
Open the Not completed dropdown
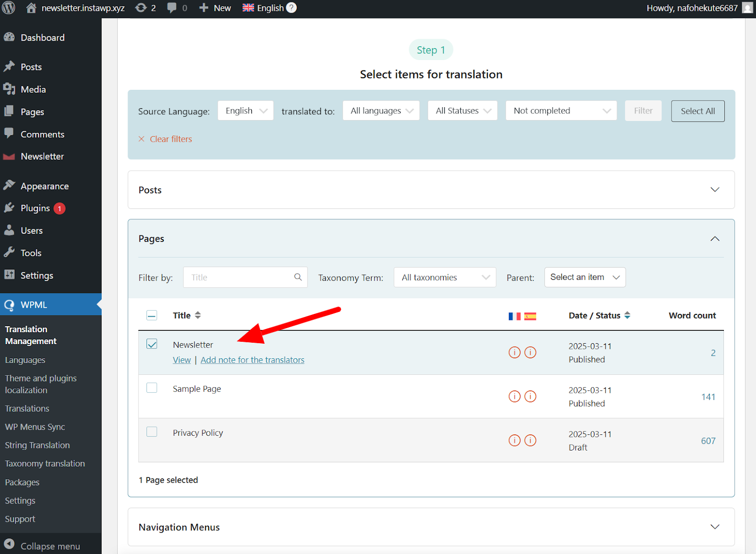pos(561,111)
